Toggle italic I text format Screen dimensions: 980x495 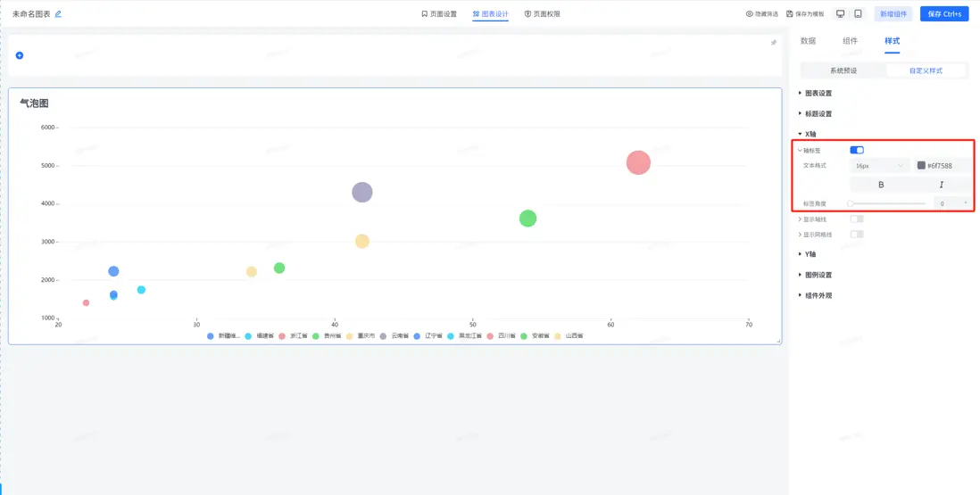(942, 185)
